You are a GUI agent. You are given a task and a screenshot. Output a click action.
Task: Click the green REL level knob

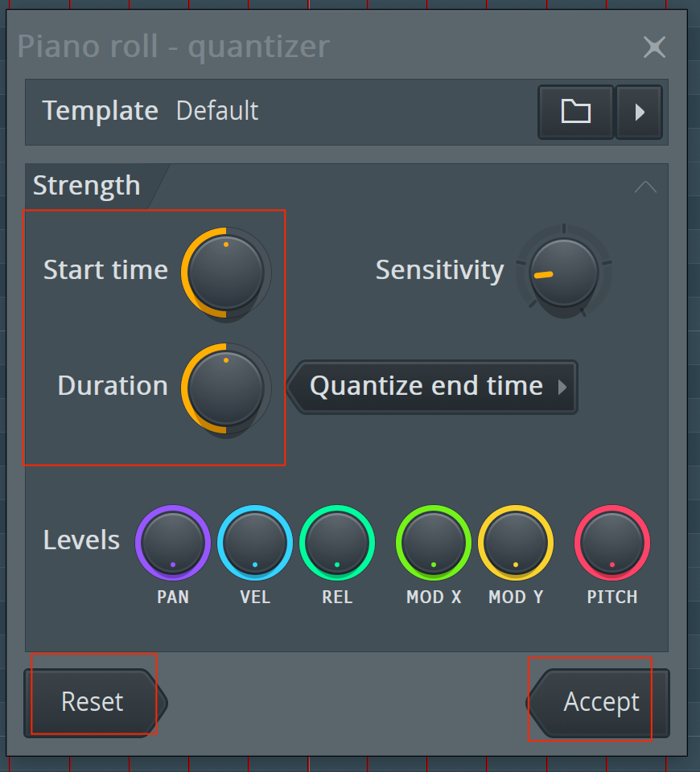click(x=337, y=543)
